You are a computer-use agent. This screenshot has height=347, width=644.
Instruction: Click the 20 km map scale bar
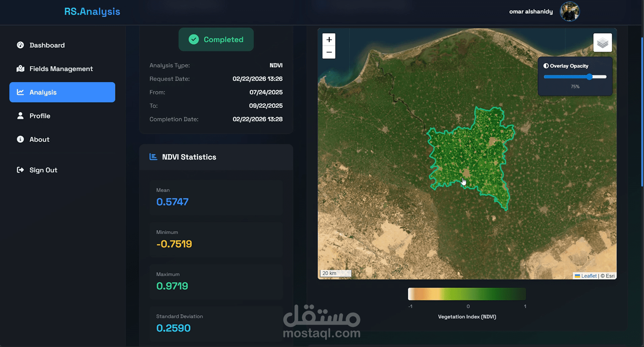335,273
